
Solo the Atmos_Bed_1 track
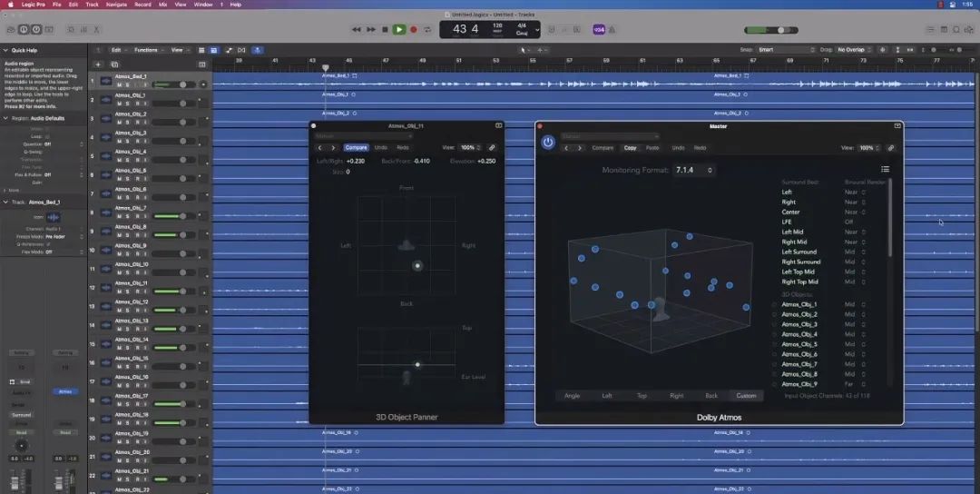click(128, 84)
